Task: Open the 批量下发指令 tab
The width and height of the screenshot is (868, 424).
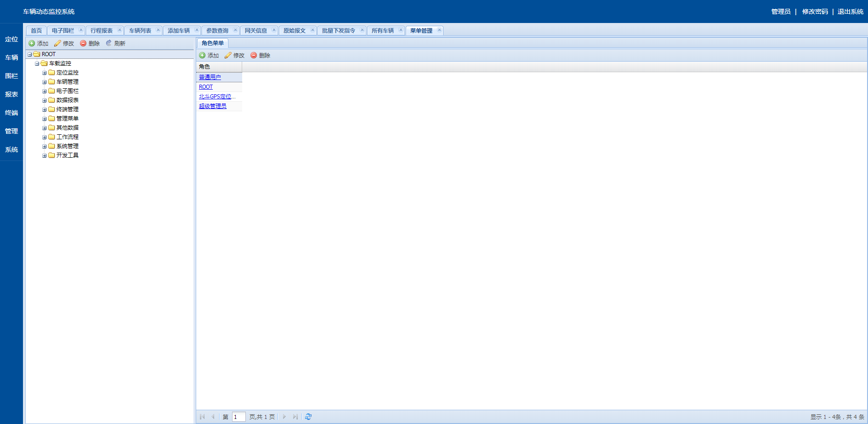Action: point(338,31)
